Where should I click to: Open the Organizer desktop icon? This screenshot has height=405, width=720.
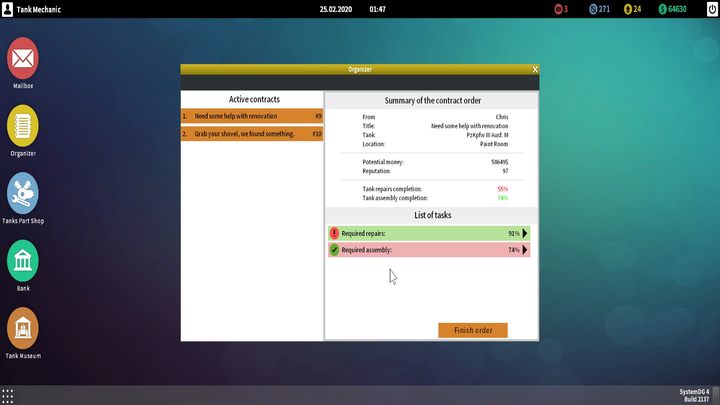click(23, 125)
